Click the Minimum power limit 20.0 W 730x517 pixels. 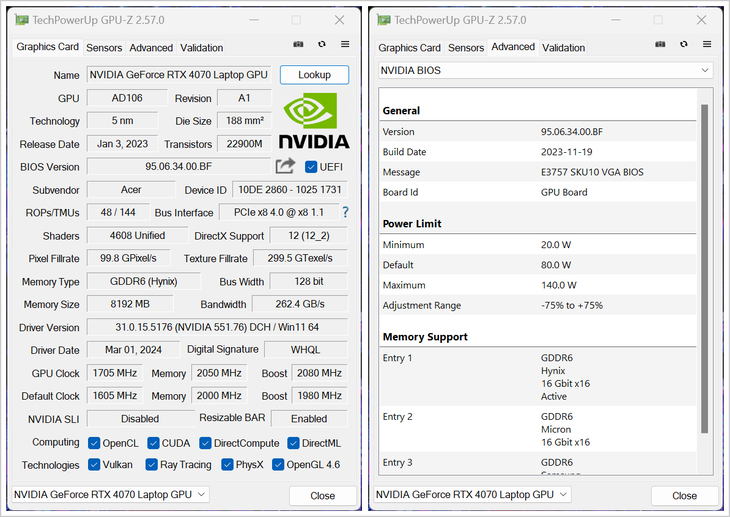(555, 245)
